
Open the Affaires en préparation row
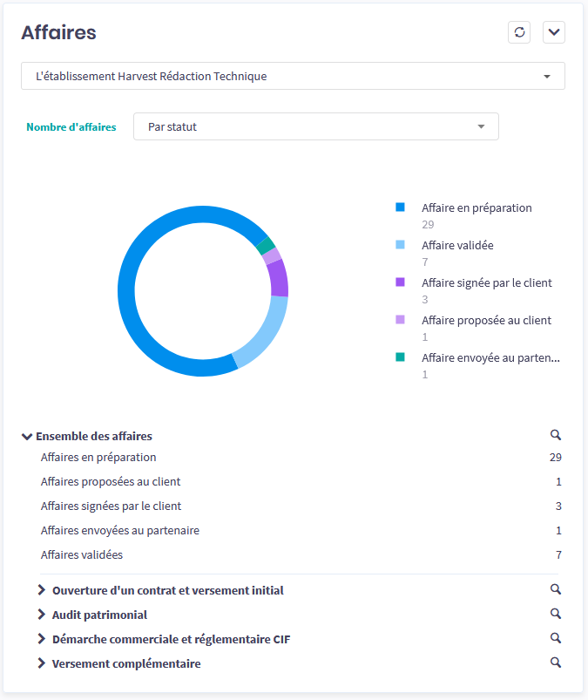click(x=98, y=457)
